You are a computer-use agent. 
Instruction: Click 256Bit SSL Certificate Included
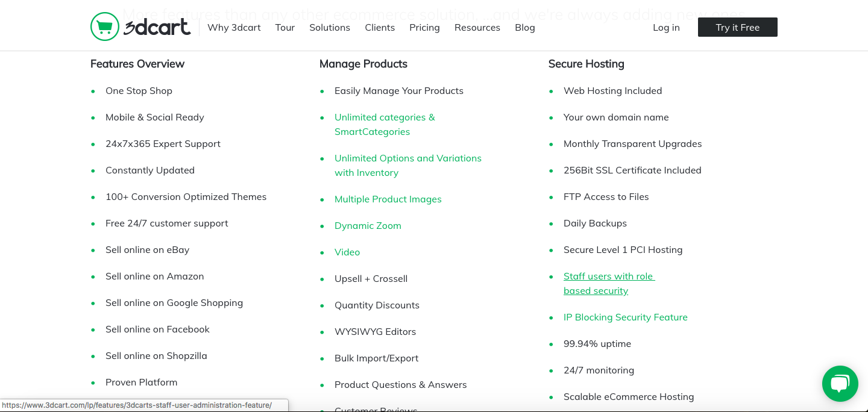(x=632, y=170)
